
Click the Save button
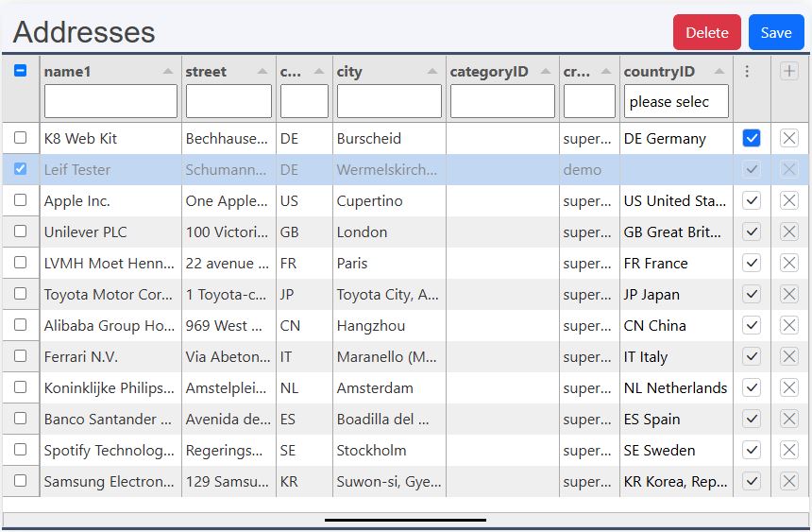click(776, 33)
